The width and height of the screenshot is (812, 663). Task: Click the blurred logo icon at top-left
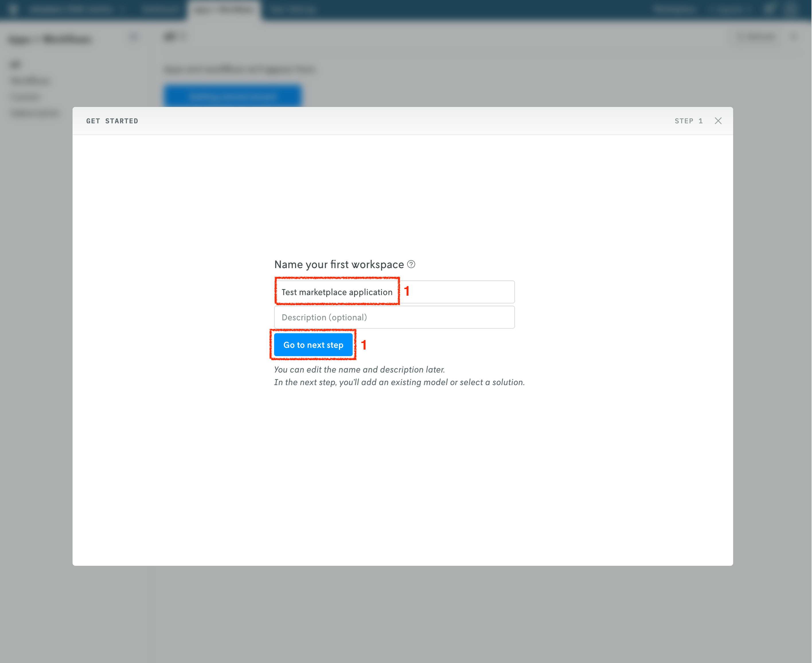[x=13, y=9]
